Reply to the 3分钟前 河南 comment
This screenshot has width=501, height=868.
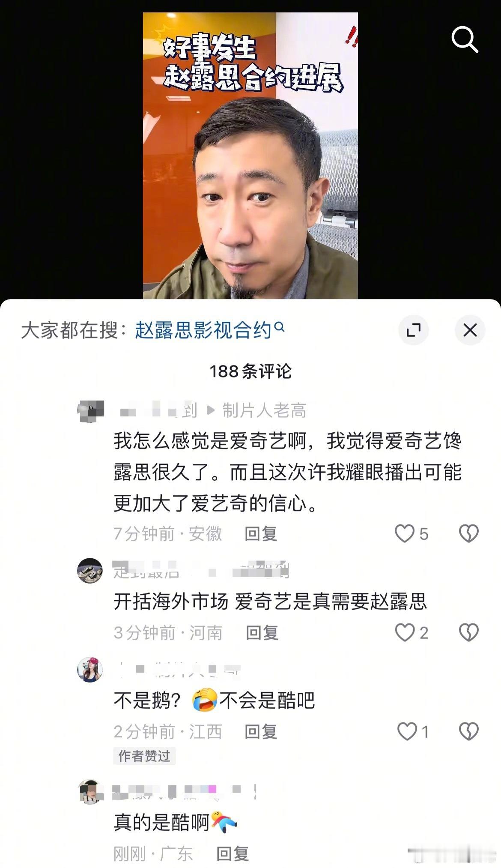pos(262,632)
